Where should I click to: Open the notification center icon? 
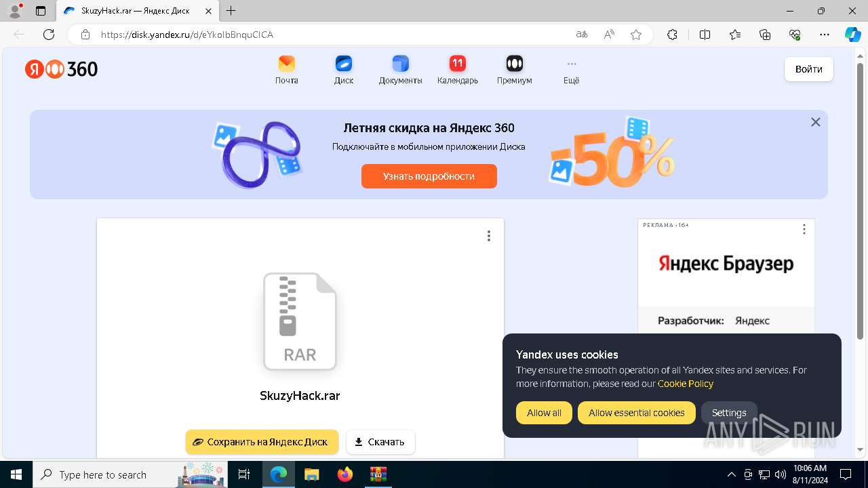point(846,474)
